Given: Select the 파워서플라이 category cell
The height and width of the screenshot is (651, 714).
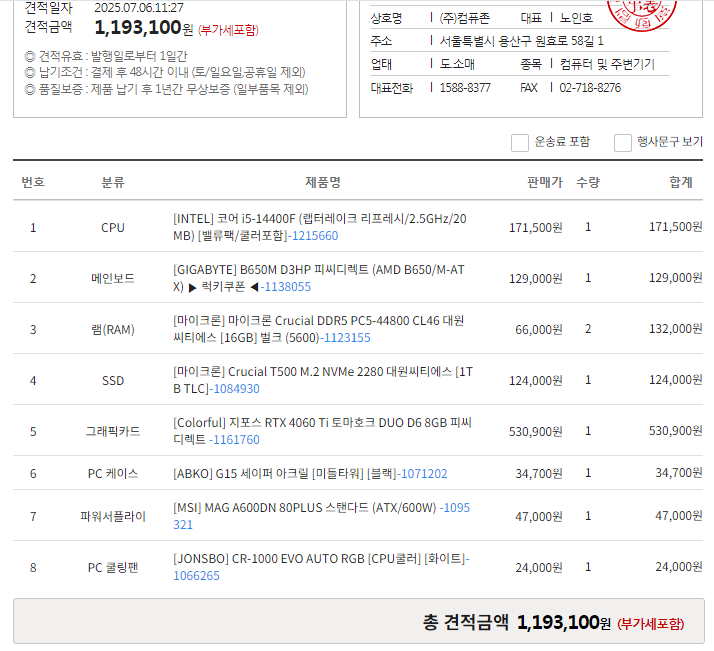Looking at the screenshot, I should [x=112, y=516].
